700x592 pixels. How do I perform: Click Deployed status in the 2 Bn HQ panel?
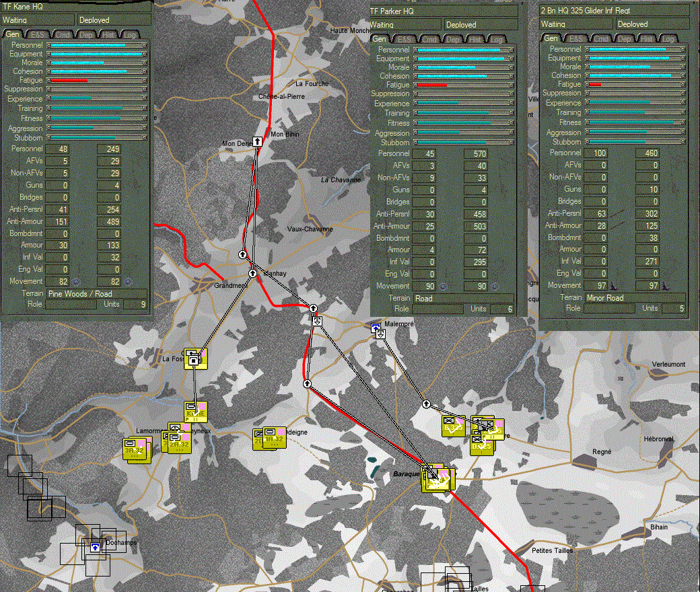click(653, 24)
